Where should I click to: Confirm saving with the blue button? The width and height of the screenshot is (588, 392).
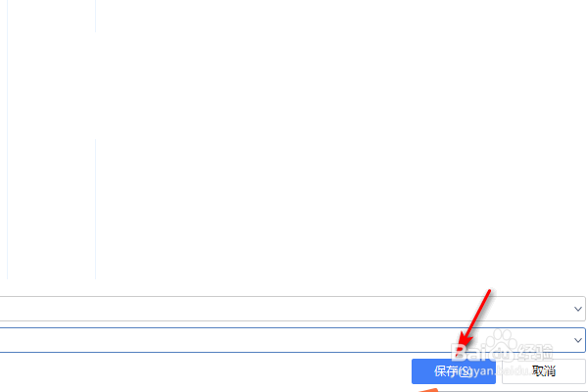coord(454,371)
